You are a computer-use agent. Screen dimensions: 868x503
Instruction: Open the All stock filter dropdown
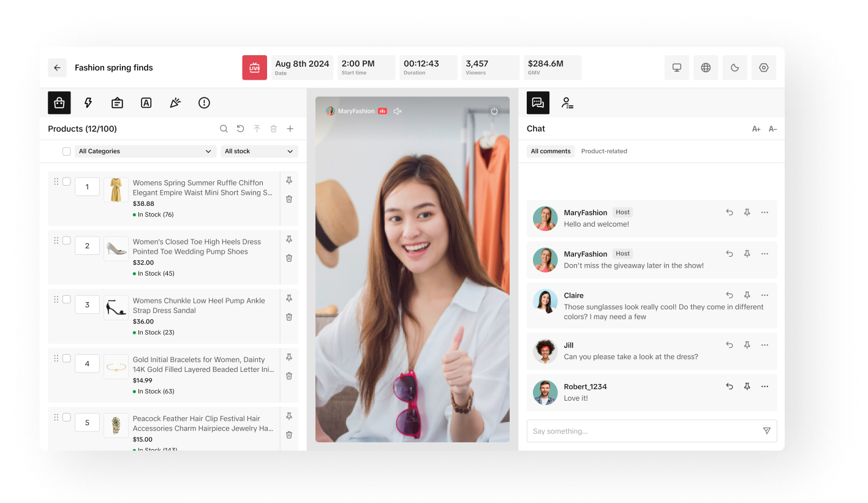(x=259, y=151)
